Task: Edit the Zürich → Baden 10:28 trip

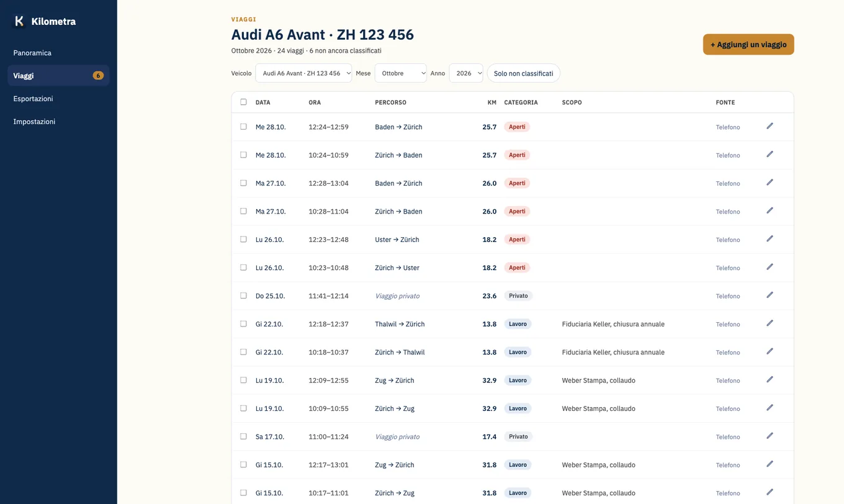Action: tap(770, 210)
